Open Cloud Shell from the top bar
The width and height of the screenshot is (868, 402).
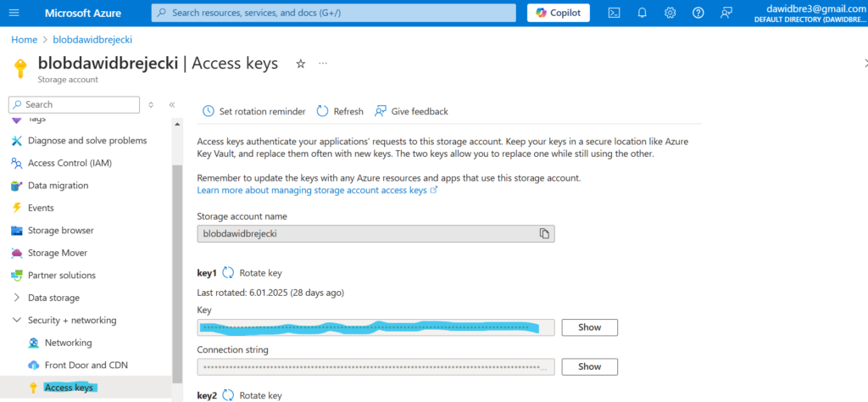coord(615,13)
